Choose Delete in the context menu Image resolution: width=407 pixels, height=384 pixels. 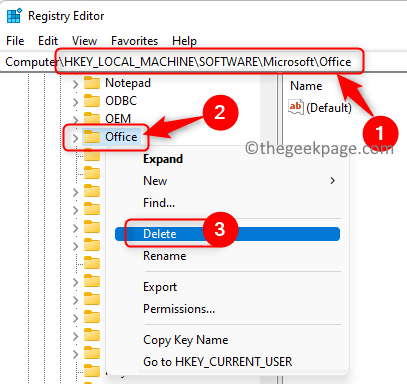227,234
